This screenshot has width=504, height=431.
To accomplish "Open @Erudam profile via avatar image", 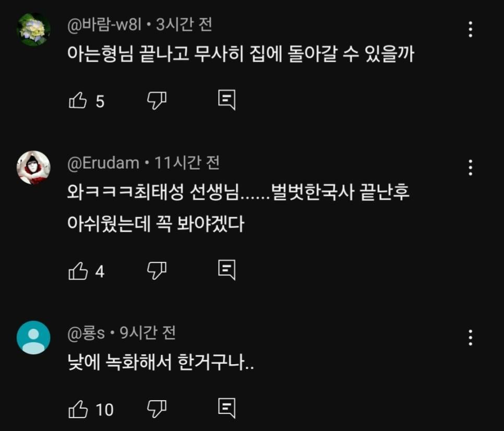I will tap(34, 167).
